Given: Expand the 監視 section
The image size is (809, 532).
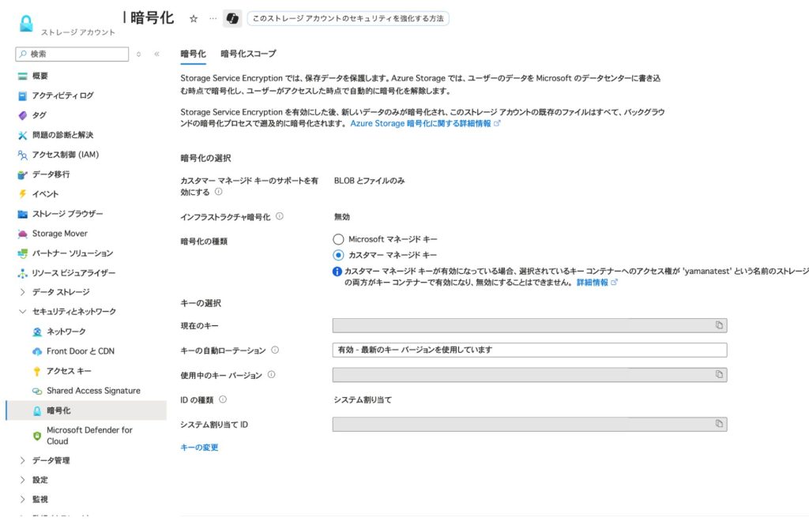Looking at the screenshot, I should click(x=22, y=500).
